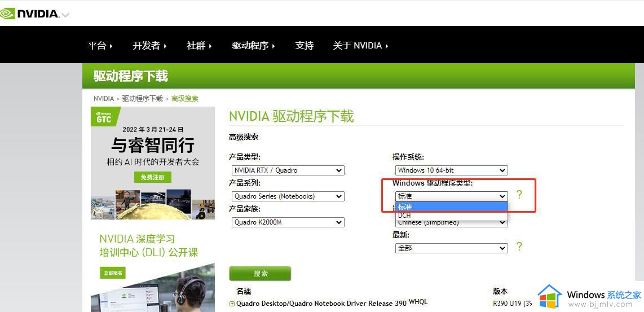The image size is (644, 312).
Task: Click the Quadro Desktop/Quadro Notebook Driver Release 390 text
Action: click(321, 304)
